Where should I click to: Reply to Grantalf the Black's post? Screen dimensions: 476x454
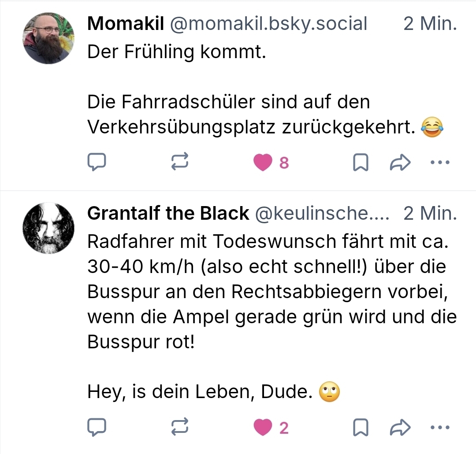coord(97,427)
